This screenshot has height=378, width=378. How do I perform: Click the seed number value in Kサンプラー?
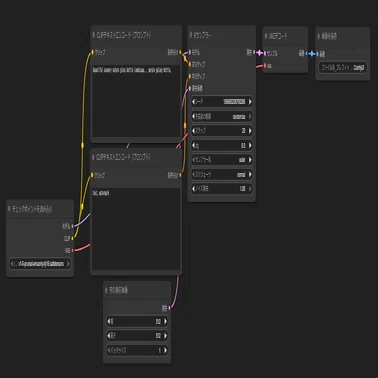click(234, 102)
